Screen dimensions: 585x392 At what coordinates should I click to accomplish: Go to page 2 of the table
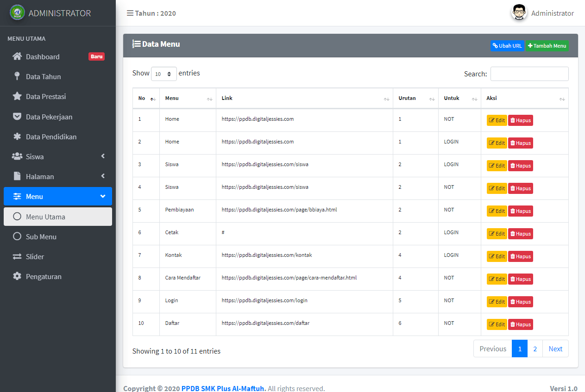pyautogui.click(x=535, y=348)
